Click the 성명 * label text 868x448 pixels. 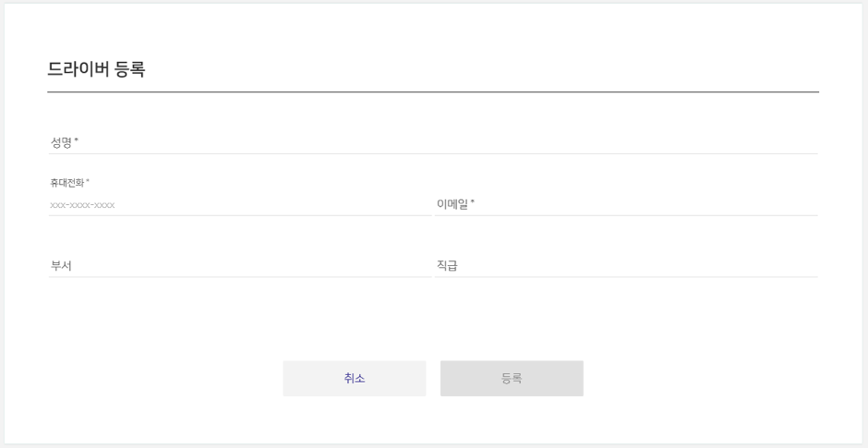65,143
